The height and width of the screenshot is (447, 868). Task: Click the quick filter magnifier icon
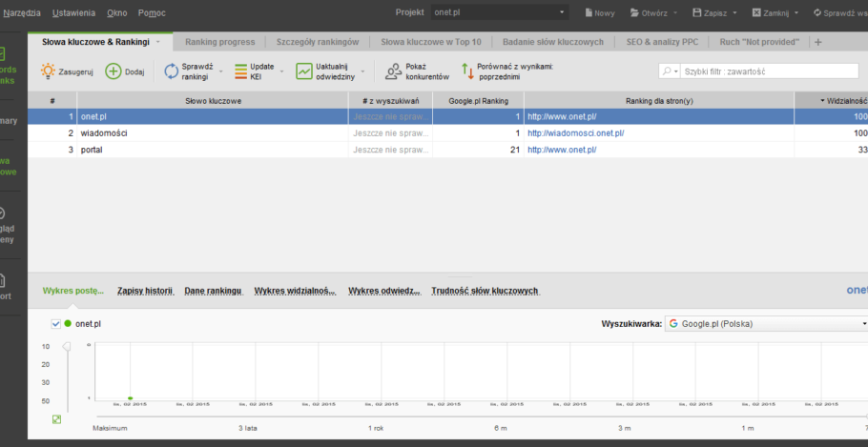coord(667,71)
